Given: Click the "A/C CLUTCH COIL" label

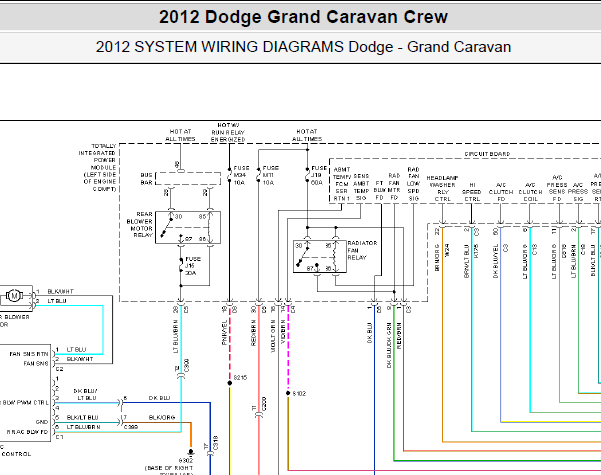Looking at the screenshot, I should [530, 192].
